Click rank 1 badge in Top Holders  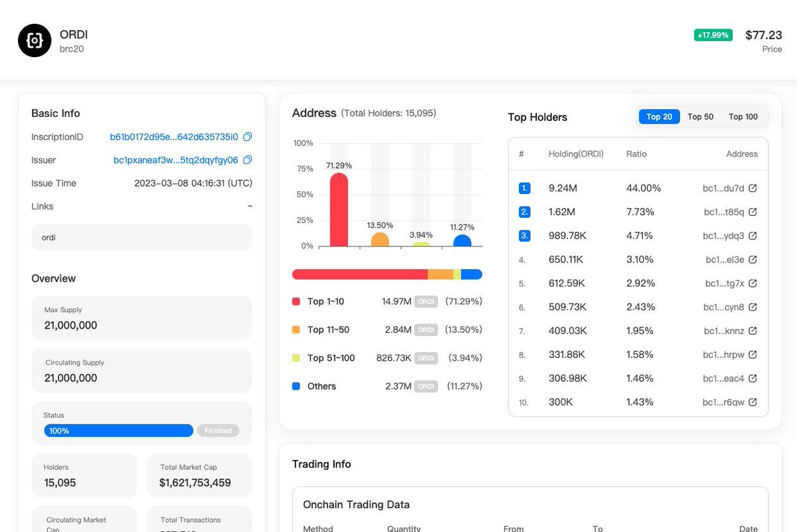[524, 188]
